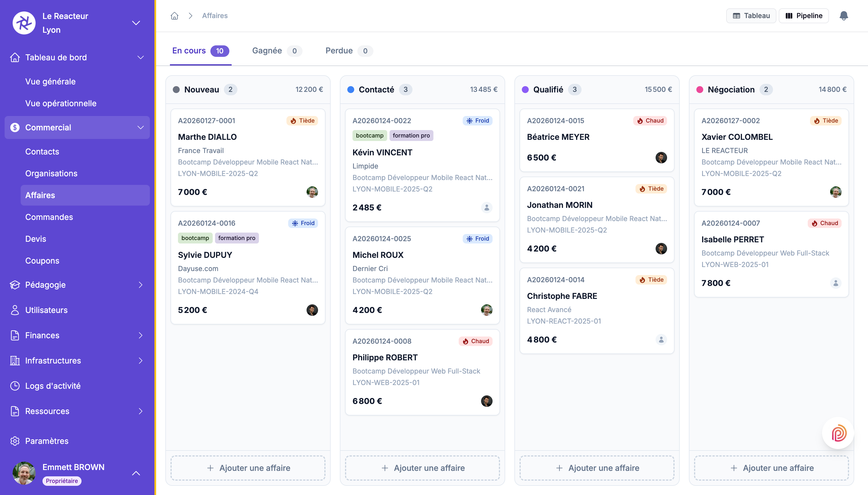Screen dimensions: 868x495
Task: Collapse the Commercial section chevron
Action: 140,127
